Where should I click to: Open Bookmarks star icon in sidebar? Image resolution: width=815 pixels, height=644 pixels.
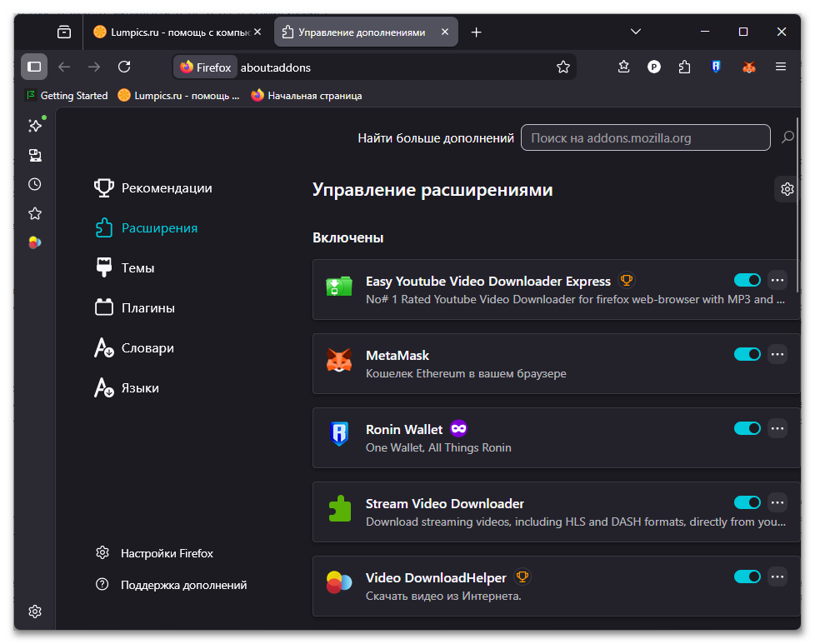tap(35, 213)
